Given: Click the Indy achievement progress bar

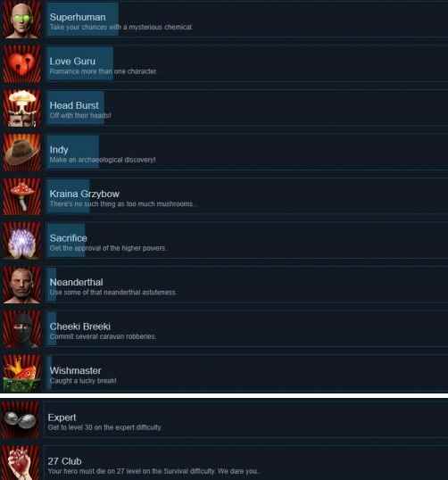Looking at the screenshot, I should pyautogui.click(x=73, y=153).
